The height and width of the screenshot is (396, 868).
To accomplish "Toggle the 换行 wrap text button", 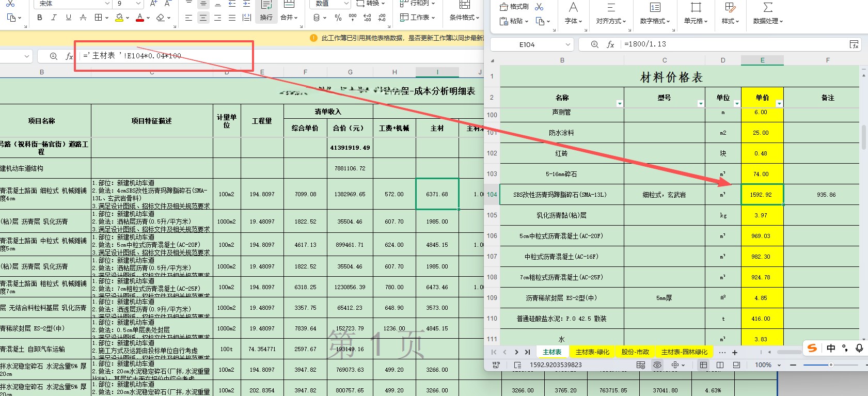I will [x=266, y=11].
